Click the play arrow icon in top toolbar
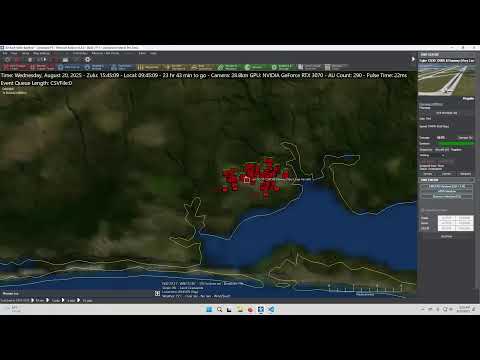Image resolution: width=480 pixels, height=360 pixels. click(x=45, y=59)
